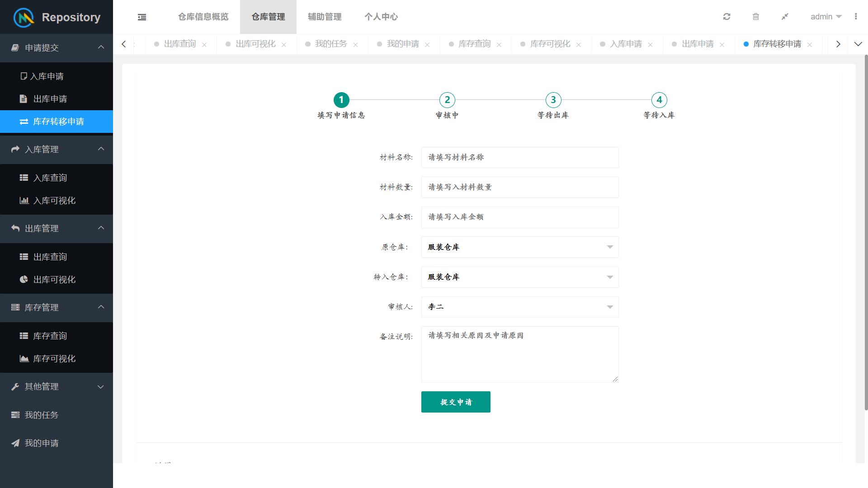The height and width of the screenshot is (488, 868).
Task: Toggle sidebar with the hamburger menu icon
Action: [142, 17]
